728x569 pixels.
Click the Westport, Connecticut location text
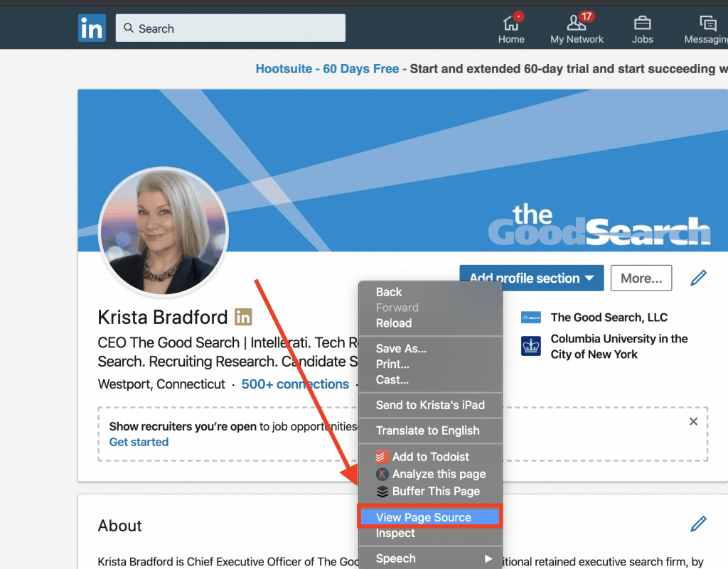click(x=161, y=384)
